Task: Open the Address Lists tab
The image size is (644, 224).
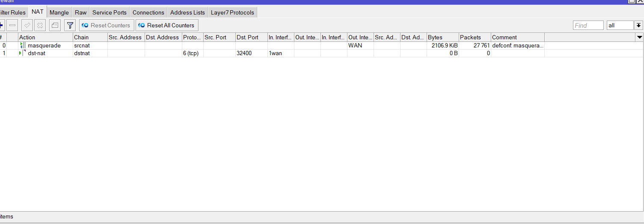Action: [x=187, y=12]
